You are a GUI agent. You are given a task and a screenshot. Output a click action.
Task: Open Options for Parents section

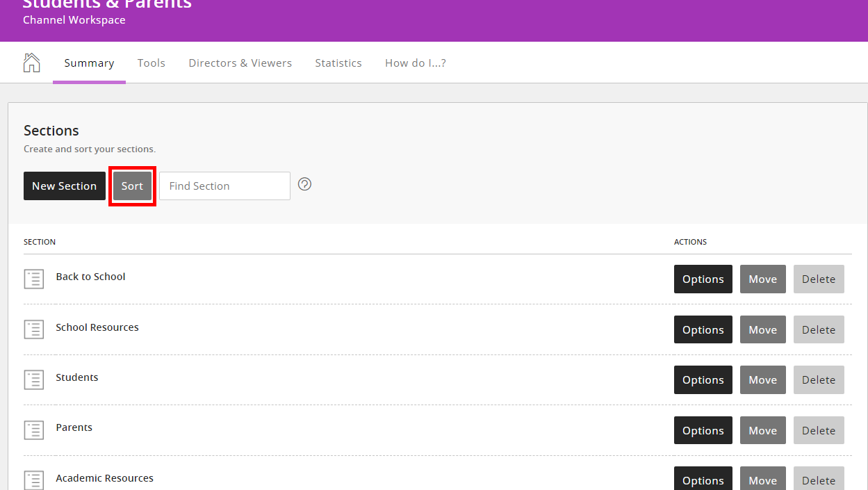(x=703, y=430)
